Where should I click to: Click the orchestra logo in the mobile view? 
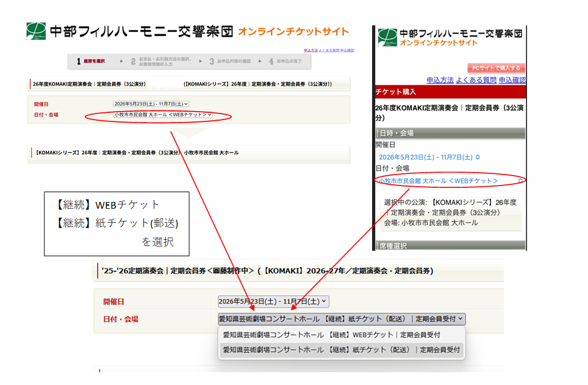(387, 37)
